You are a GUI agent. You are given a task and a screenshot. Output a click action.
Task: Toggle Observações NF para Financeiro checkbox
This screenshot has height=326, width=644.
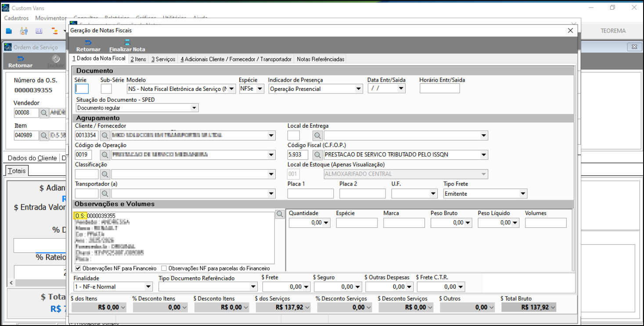78,268
